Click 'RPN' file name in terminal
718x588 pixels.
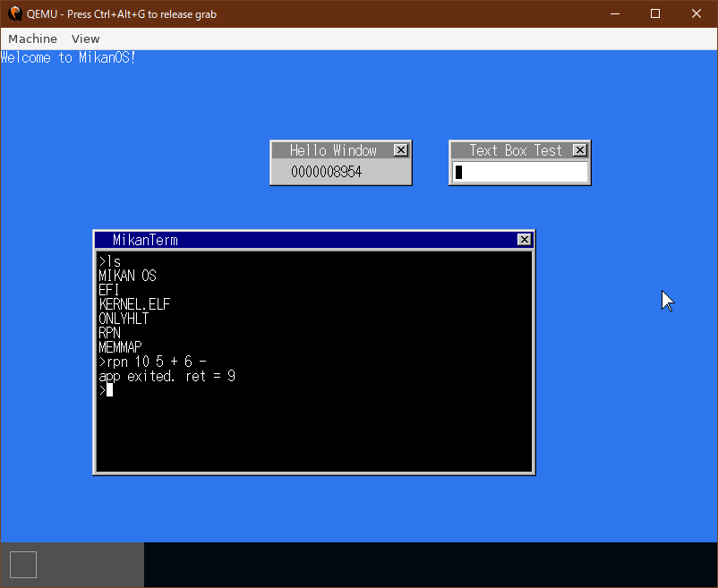coord(110,333)
